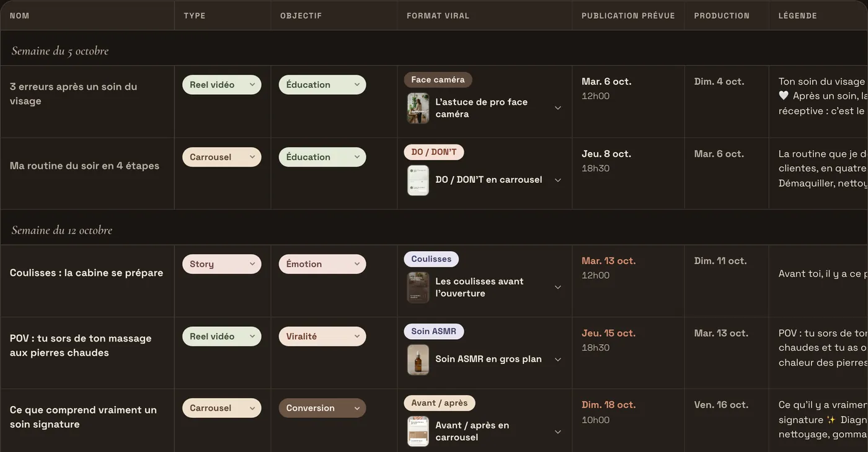Click the PUBLICATION PRÉVUE column header
The height and width of the screenshot is (452, 868).
(628, 16)
